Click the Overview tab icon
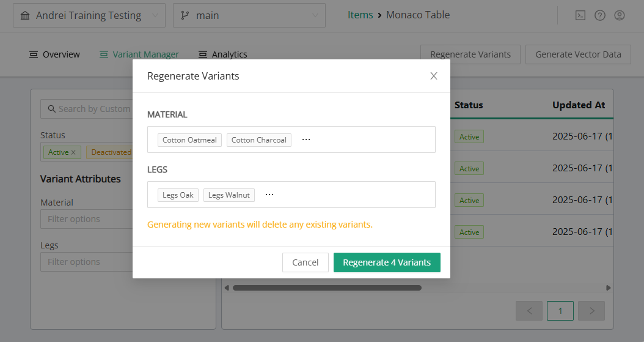This screenshot has width=644, height=342. (x=34, y=54)
